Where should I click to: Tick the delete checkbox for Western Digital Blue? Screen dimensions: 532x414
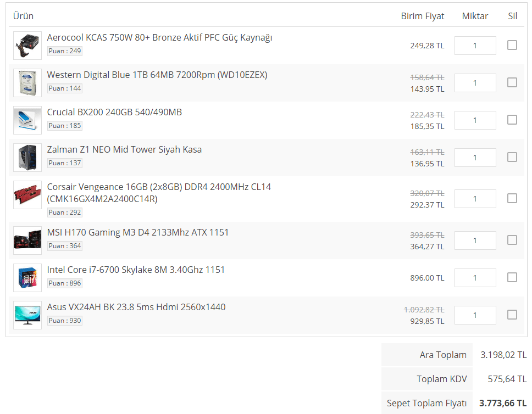512,82
